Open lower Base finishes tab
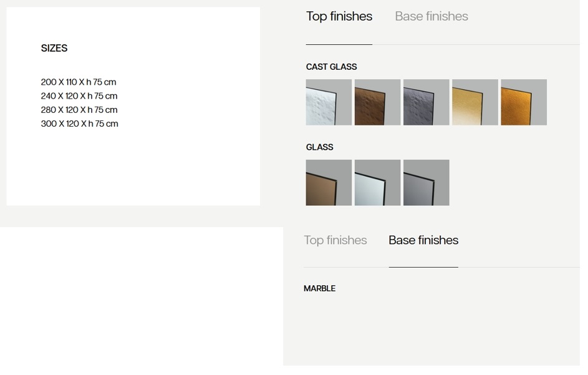The height and width of the screenshot is (375, 588). point(423,240)
